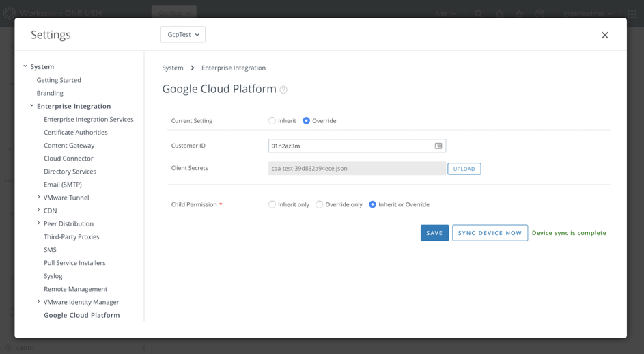Open Cloud Connector settings
Screen dimensions: 644x354
[68, 159]
